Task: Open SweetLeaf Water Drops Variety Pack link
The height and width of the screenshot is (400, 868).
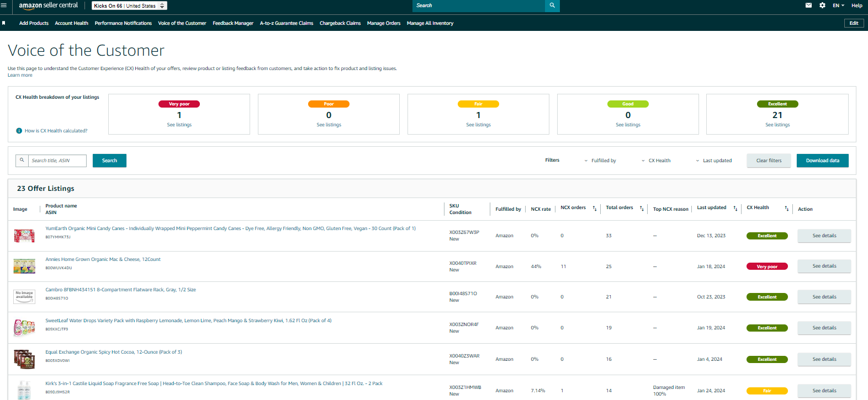Action: tap(188, 321)
